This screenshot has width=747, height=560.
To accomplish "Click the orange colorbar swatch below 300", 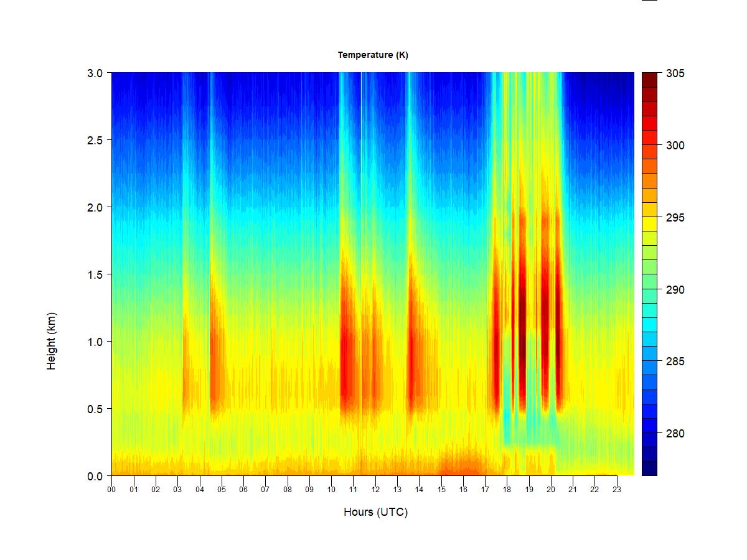I will click(649, 166).
